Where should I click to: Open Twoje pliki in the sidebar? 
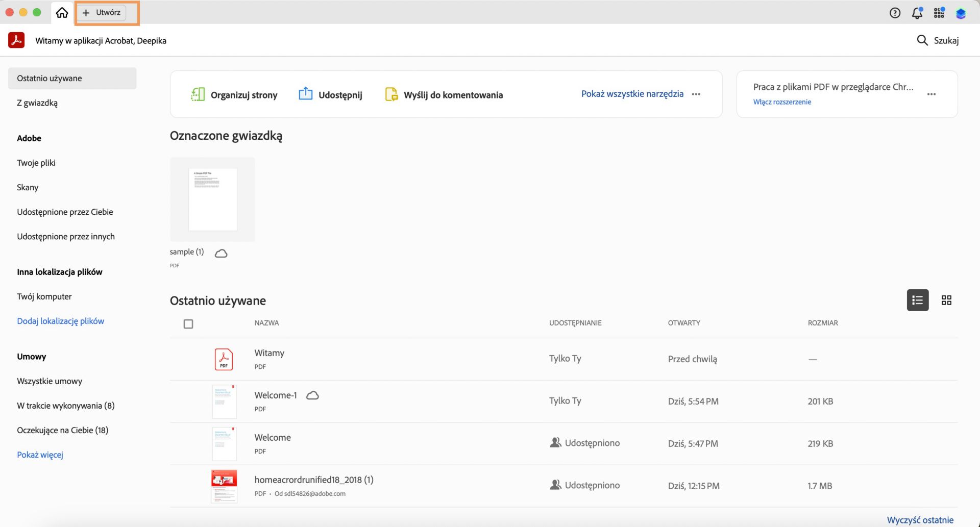(36, 163)
